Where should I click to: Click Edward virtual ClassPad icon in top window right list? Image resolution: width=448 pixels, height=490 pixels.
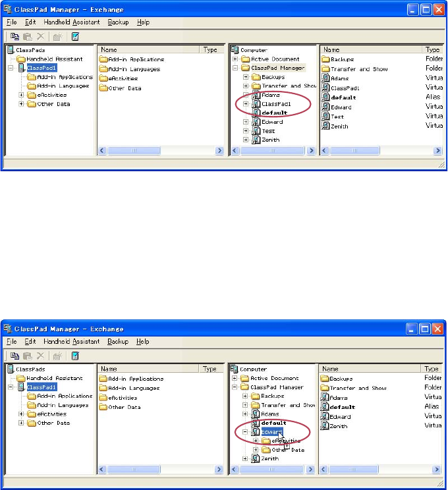click(x=325, y=107)
